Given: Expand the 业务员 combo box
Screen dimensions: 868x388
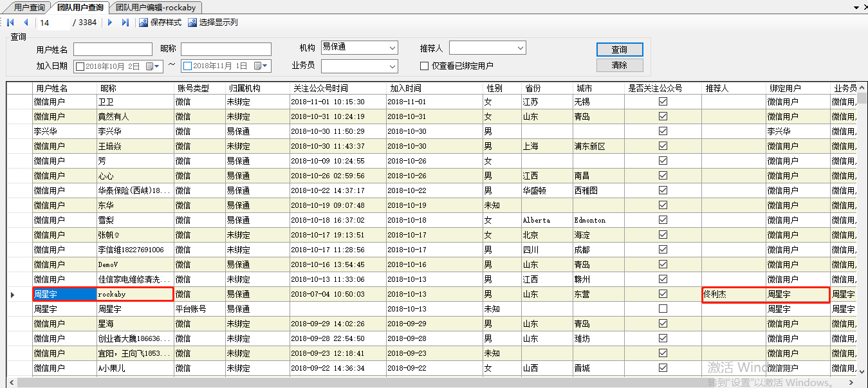Looking at the screenshot, I should pos(392,66).
